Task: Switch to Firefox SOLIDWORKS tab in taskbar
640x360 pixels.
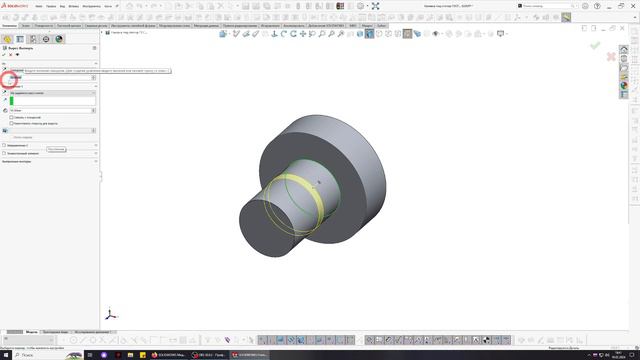Action: pyautogui.click(x=169, y=355)
